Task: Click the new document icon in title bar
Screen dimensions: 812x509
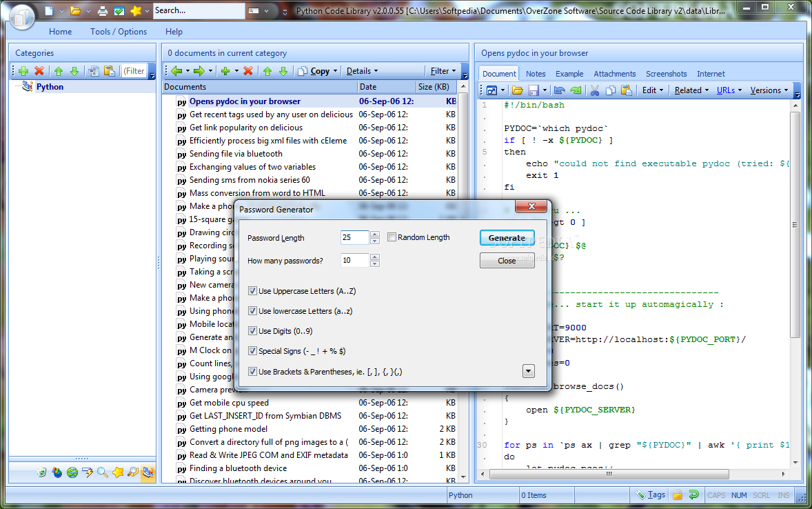Action: (49, 11)
